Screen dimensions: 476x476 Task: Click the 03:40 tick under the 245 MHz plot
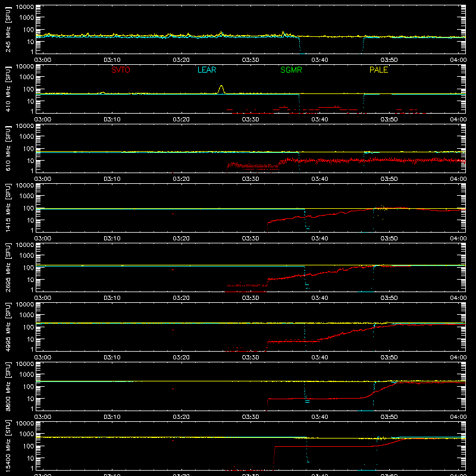(x=320, y=60)
